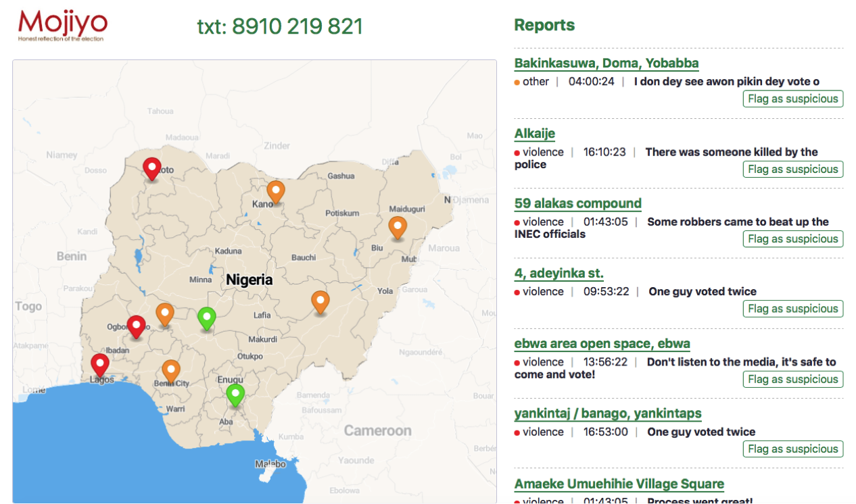This screenshot has width=856, height=504.
Task: Click the orange pin east of Ogbomosho
Action: [164, 316]
